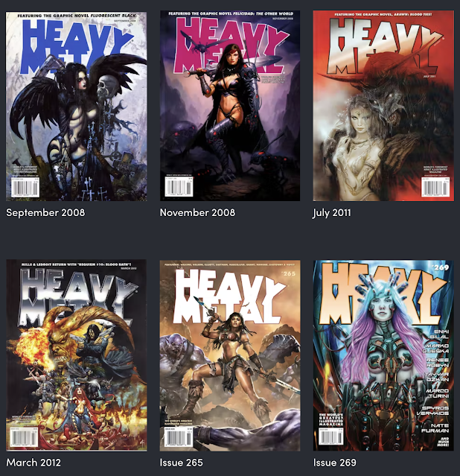The image size is (460, 476).
Task: Open the July 2011 magazine cover
Action: point(383,106)
